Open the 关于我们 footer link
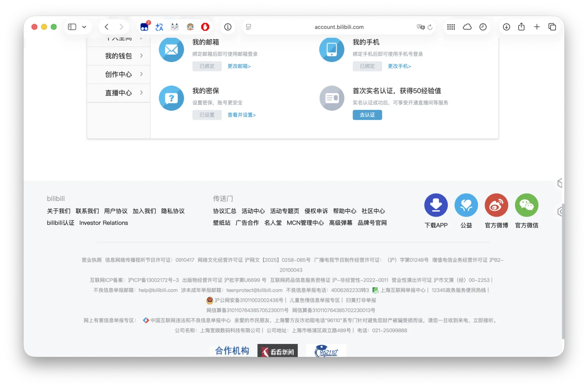Image resolution: width=588 pixels, height=388 pixels. click(59, 211)
